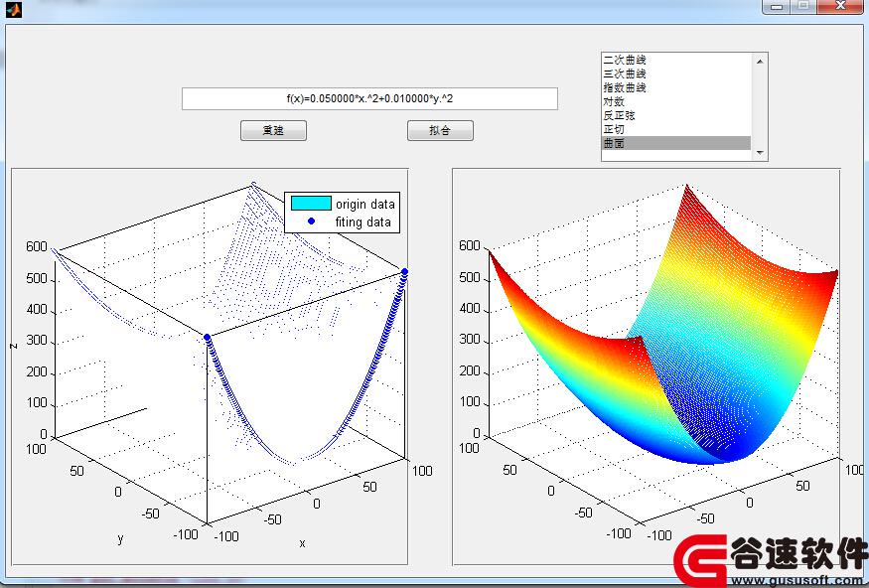This screenshot has width=869, height=588.
Task: Choose 正切 from the list box
Action: tap(676, 129)
